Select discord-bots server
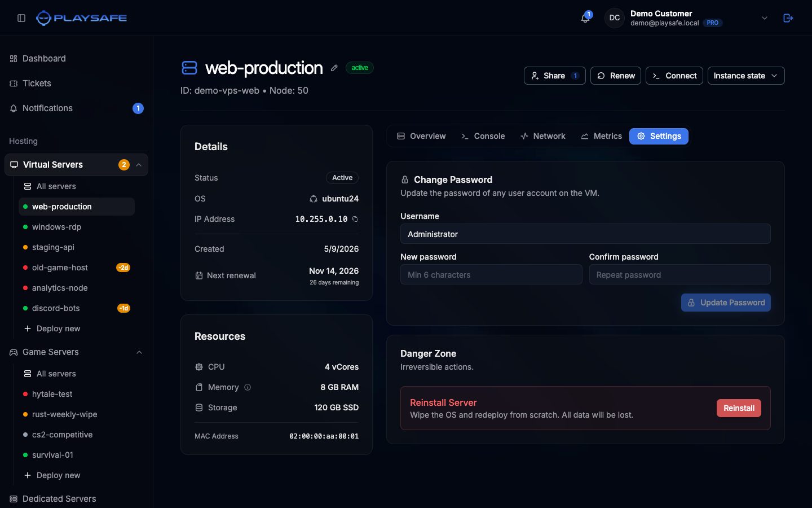Screen dimensions: 812x508 click(77, 308)
